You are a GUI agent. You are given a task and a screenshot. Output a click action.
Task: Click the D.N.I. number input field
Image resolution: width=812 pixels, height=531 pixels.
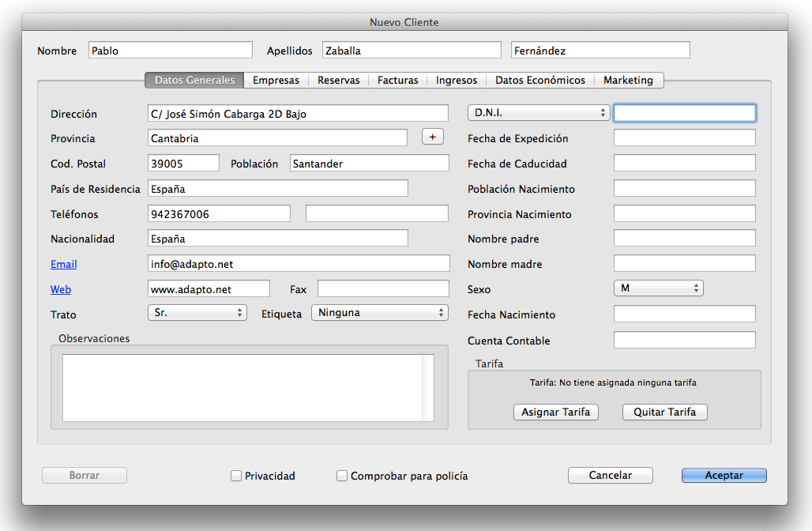pos(685,113)
